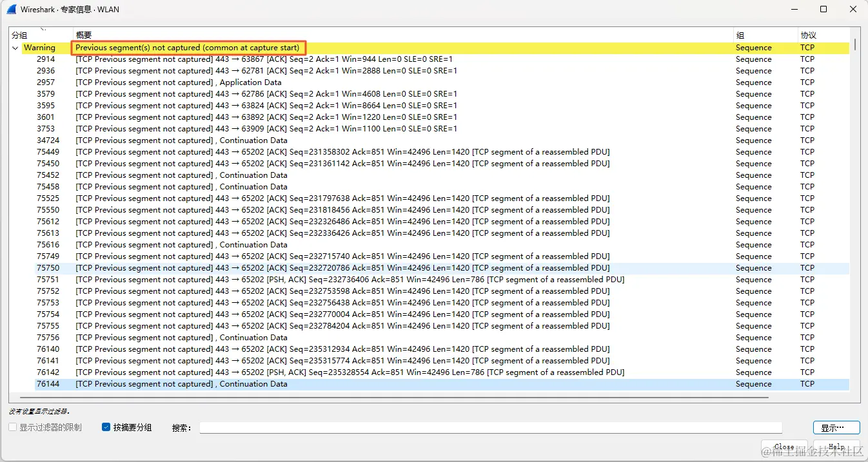Select packet row 75616
This screenshot has width=868, height=462.
click(x=442, y=245)
